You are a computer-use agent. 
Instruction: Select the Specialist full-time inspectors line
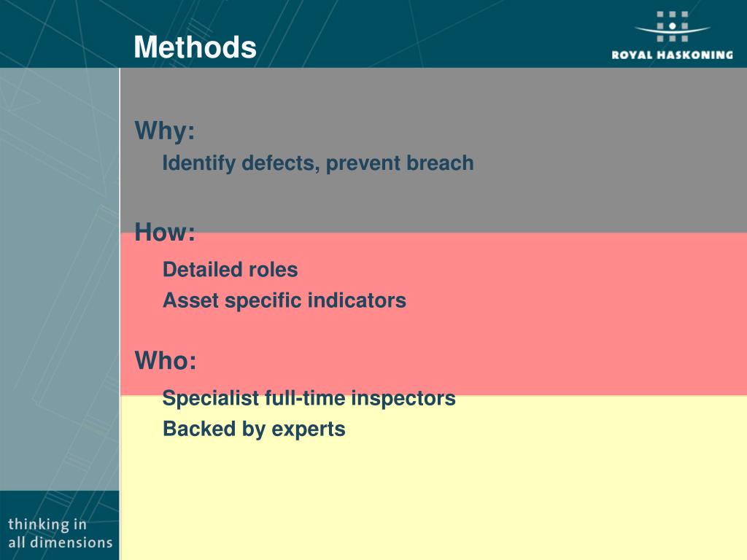click(309, 399)
